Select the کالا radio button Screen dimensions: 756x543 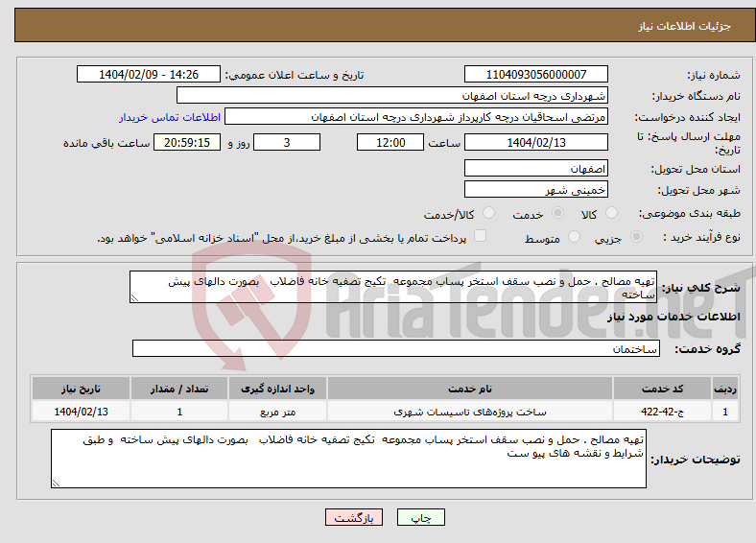tap(611, 213)
